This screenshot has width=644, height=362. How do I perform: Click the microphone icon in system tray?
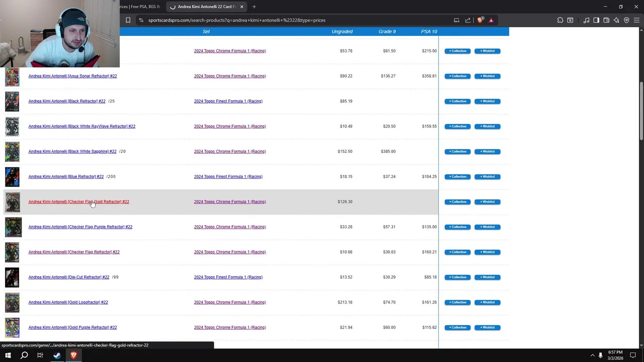[x=600, y=355]
